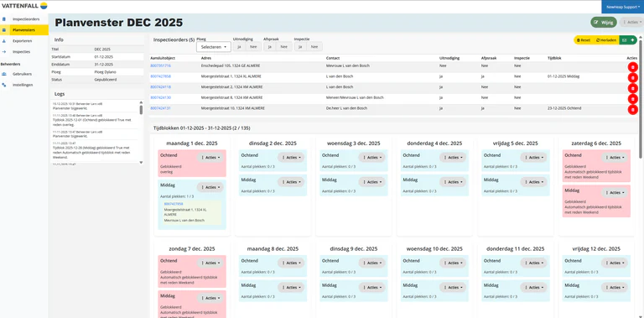Set Uitnodiging filter to Ja

pos(239,47)
